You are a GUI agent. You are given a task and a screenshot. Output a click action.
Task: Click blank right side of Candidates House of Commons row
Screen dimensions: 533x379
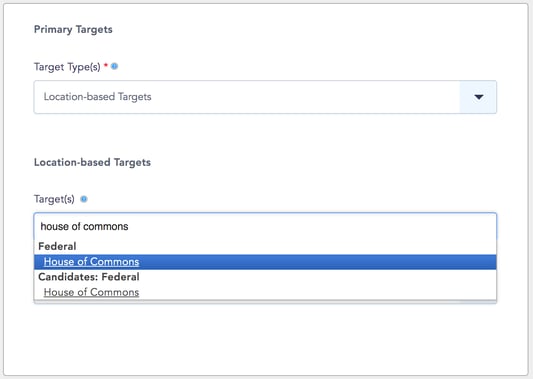point(317,292)
